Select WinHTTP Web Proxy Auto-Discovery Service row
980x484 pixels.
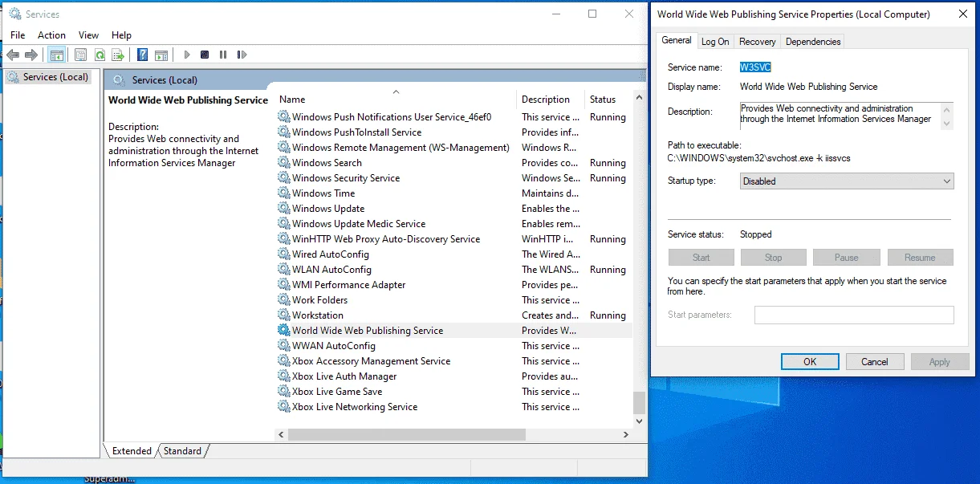tap(454, 239)
